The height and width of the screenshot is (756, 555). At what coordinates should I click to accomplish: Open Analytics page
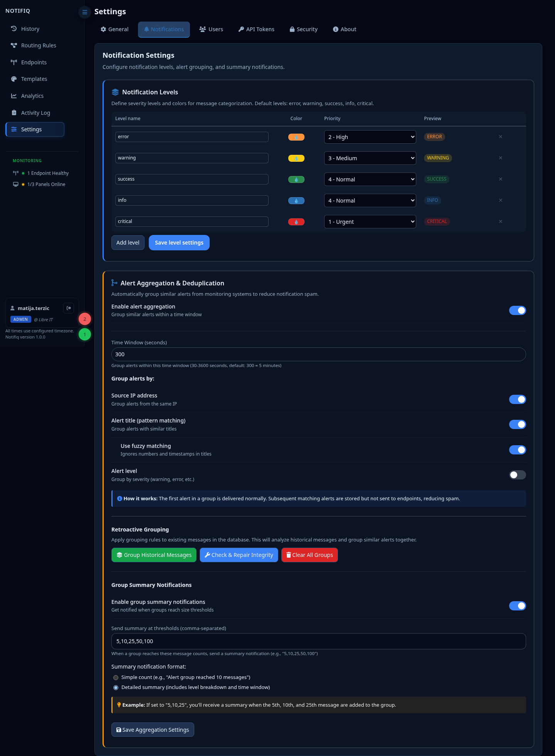[35, 96]
